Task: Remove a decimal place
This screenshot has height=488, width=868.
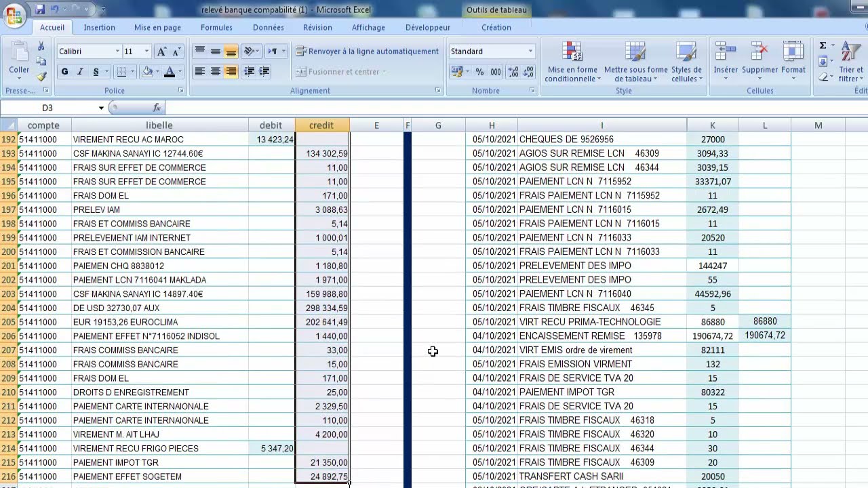Action: tap(528, 72)
